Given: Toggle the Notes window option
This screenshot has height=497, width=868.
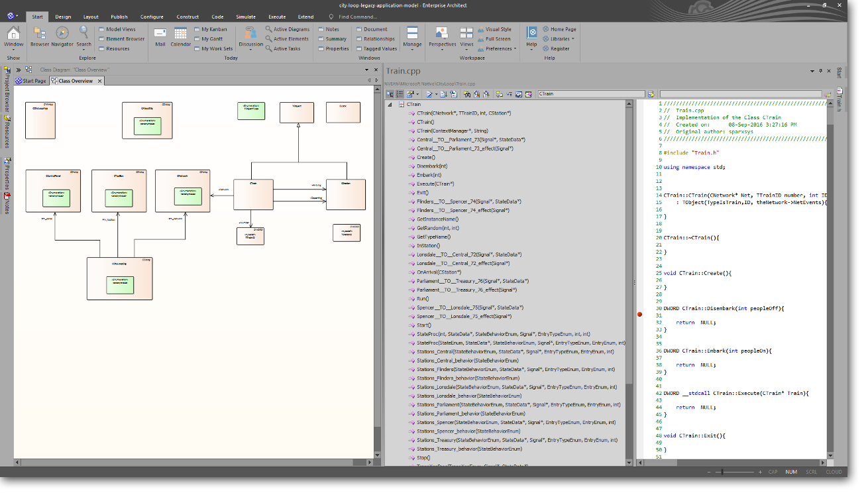Looking at the screenshot, I should click(329, 29).
